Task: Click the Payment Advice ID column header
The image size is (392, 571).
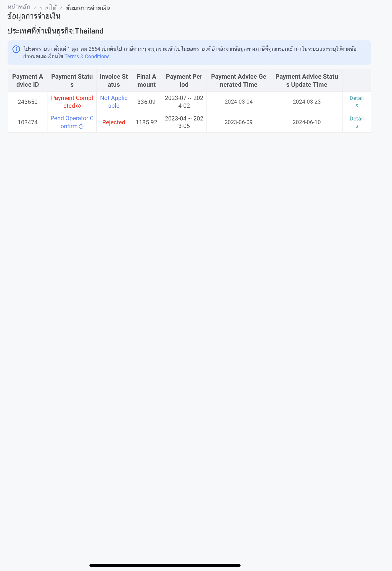Action: 28,81
